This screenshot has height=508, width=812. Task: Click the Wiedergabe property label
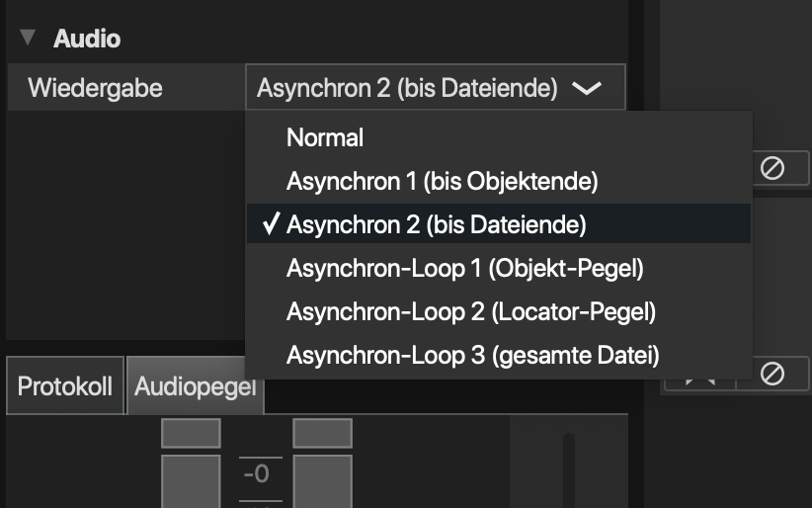click(95, 88)
